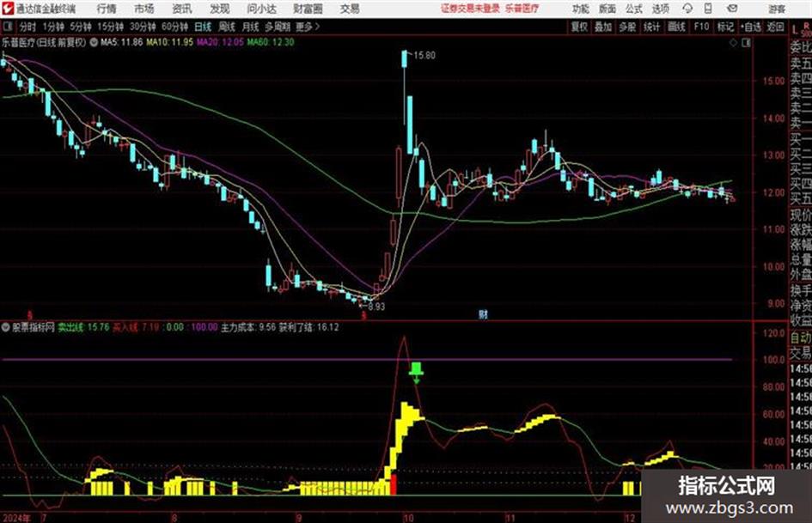812x523 pixels.
Task: Open the 交易 menu
Action: click(x=350, y=9)
